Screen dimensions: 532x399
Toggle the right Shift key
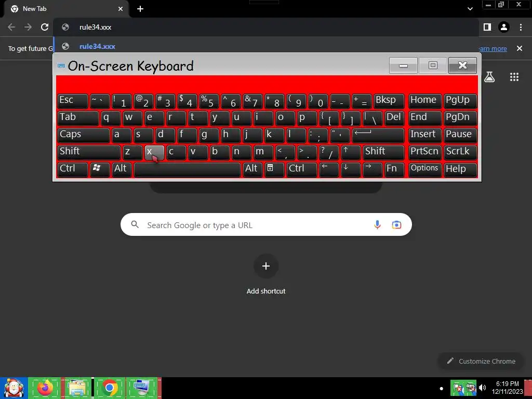(x=384, y=152)
